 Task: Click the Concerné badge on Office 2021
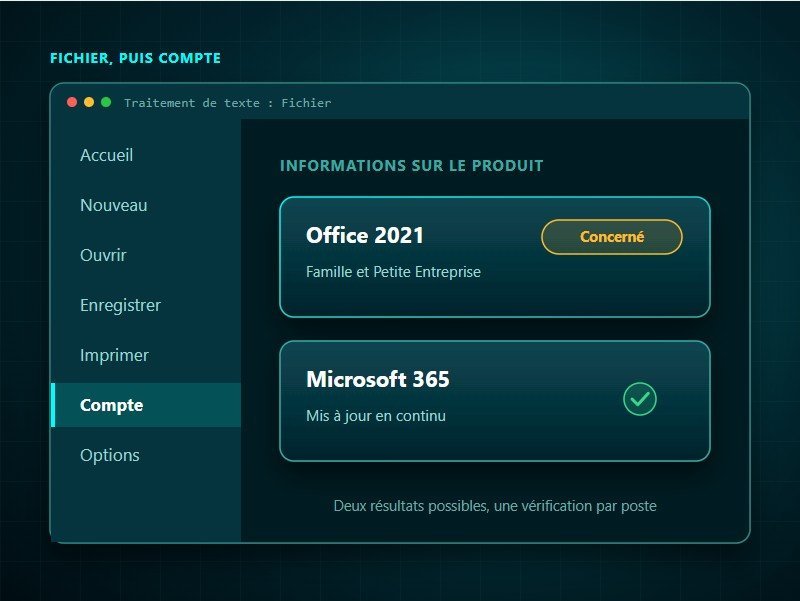[612, 237]
